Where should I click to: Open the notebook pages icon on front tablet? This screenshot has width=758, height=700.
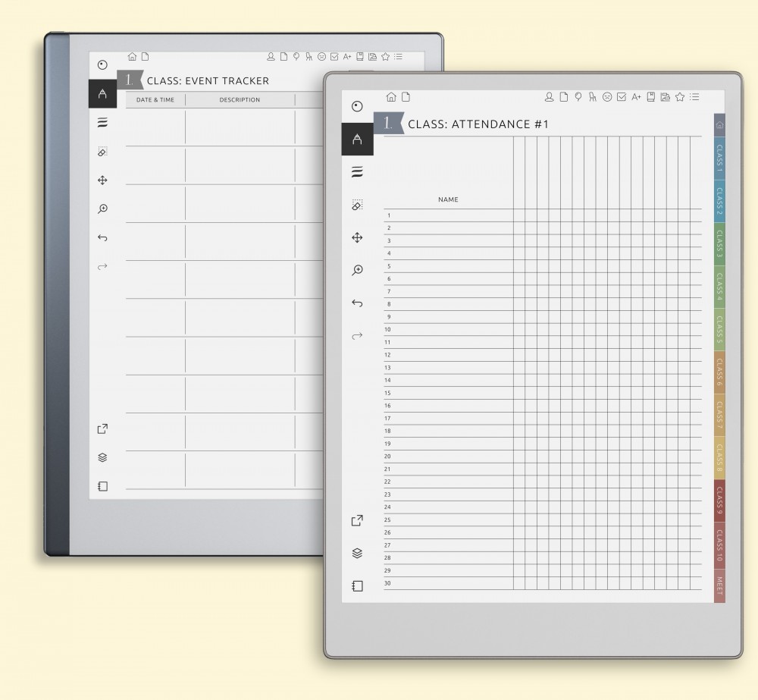(x=357, y=586)
